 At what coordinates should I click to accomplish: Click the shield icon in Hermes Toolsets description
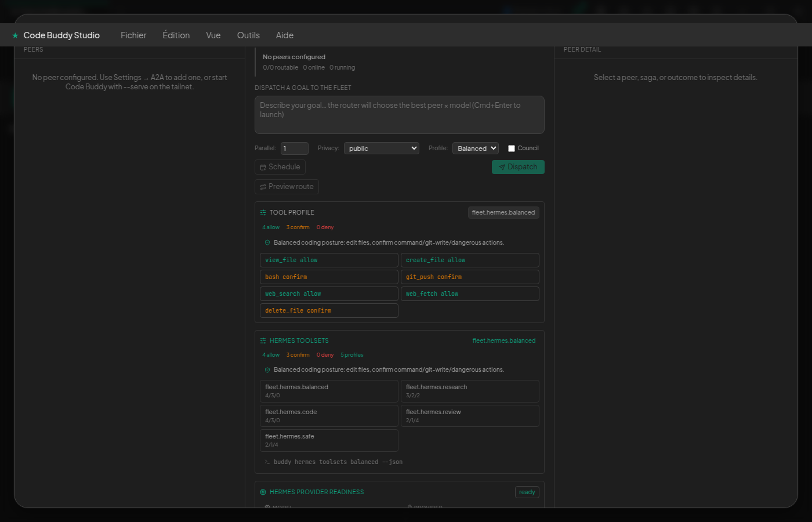tap(267, 369)
